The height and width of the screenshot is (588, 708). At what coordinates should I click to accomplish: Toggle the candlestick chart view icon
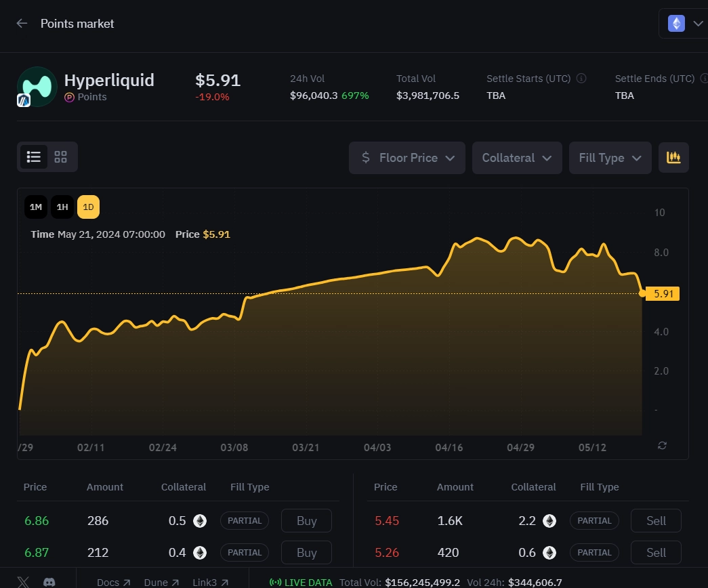pos(673,157)
